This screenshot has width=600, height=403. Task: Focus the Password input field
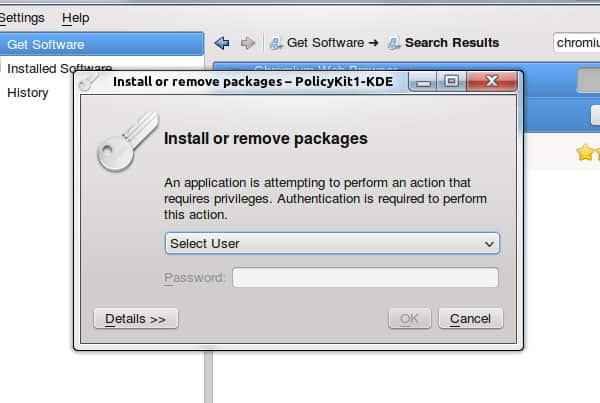point(365,277)
